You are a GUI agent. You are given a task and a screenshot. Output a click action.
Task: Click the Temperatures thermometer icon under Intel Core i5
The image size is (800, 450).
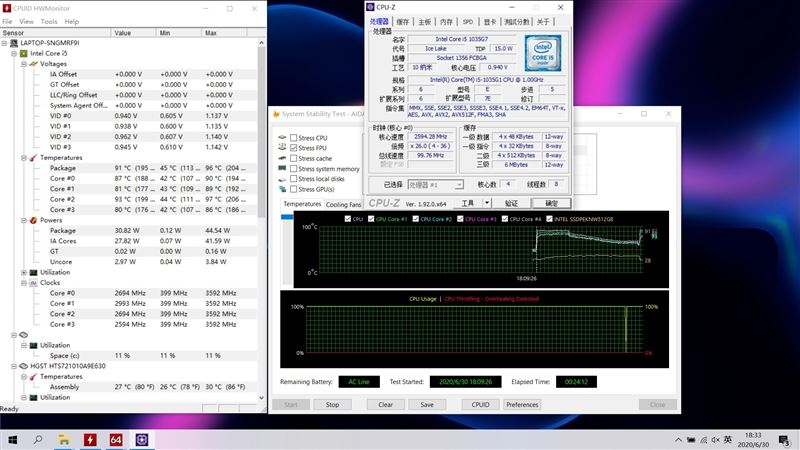point(34,158)
